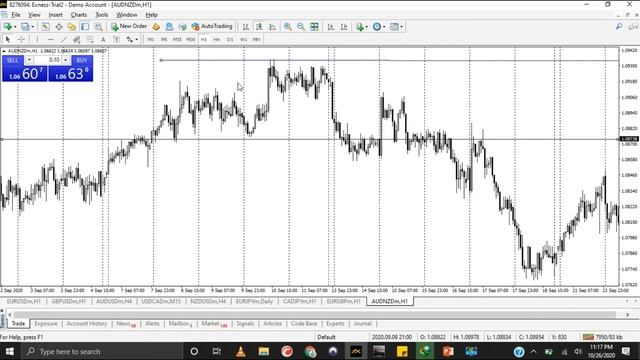This screenshot has height=360, width=640.
Task: Select the Cursor arrow tool
Action: [7, 40]
